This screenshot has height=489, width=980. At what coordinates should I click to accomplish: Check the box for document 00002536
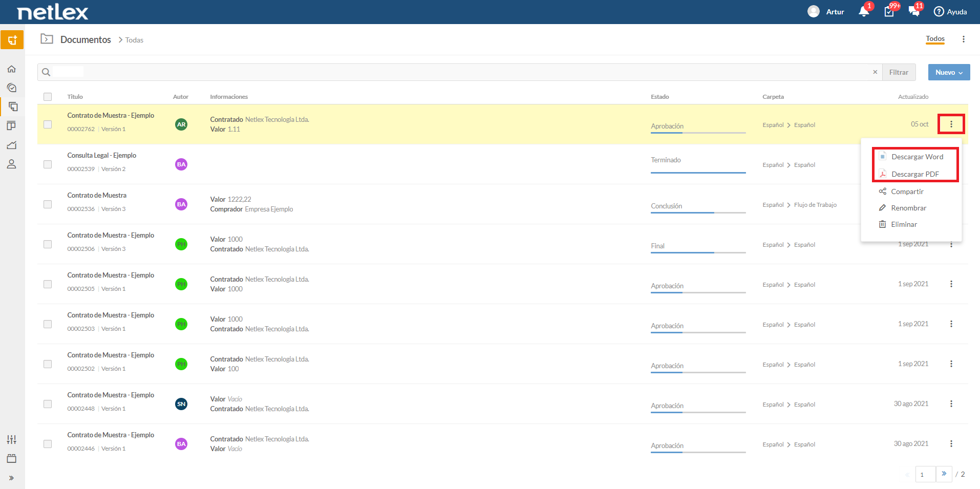[x=48, y=204]
